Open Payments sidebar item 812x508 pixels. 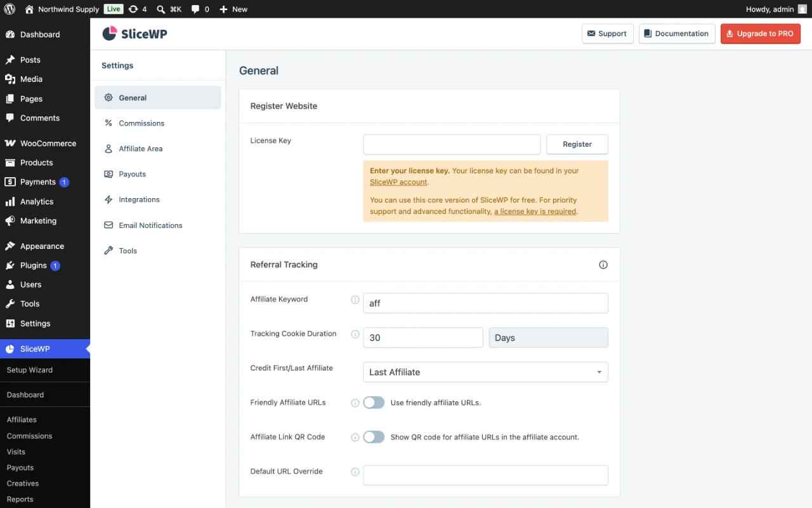pos(45,182)
